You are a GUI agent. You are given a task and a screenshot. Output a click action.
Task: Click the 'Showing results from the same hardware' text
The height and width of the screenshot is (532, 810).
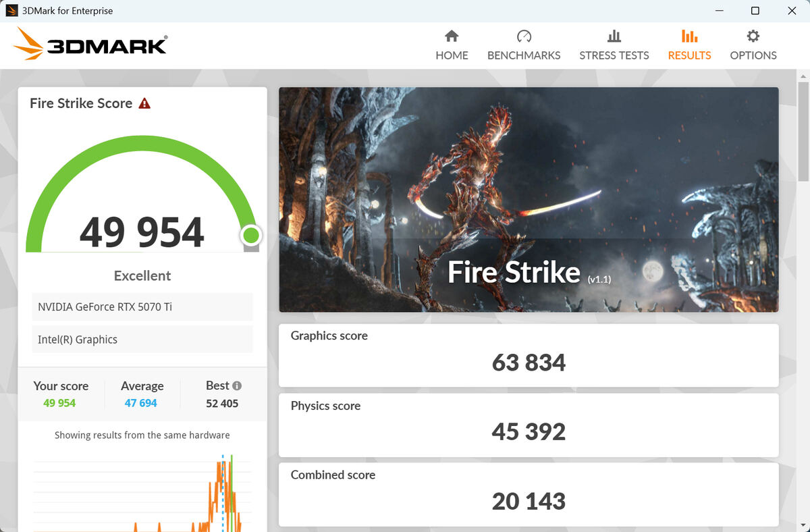click(142, 435)
